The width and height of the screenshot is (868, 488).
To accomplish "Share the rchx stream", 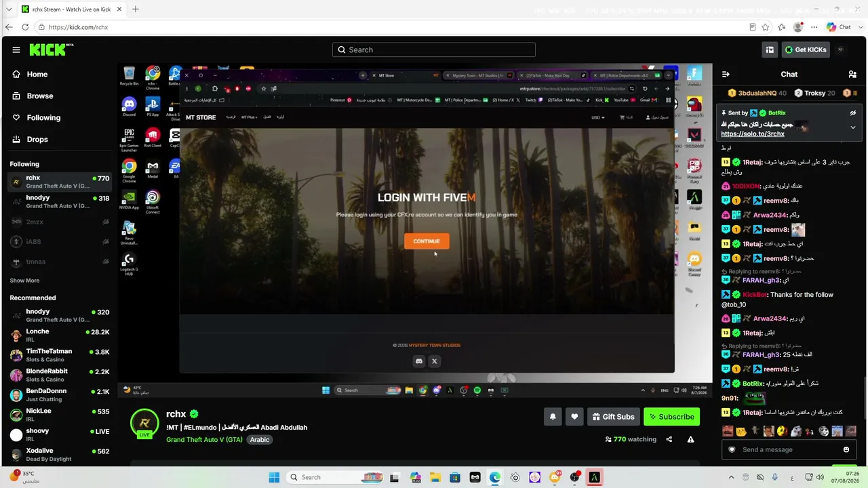I will click(669, 439).
